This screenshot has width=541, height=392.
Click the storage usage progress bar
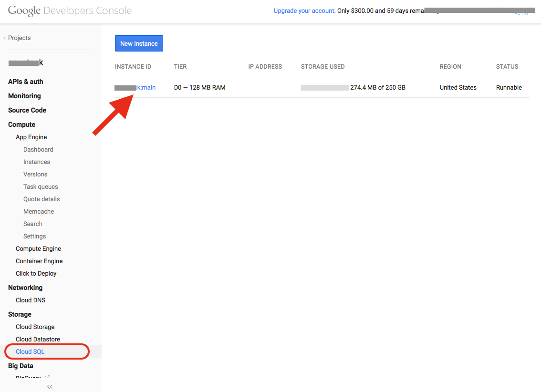pos(325,88)
